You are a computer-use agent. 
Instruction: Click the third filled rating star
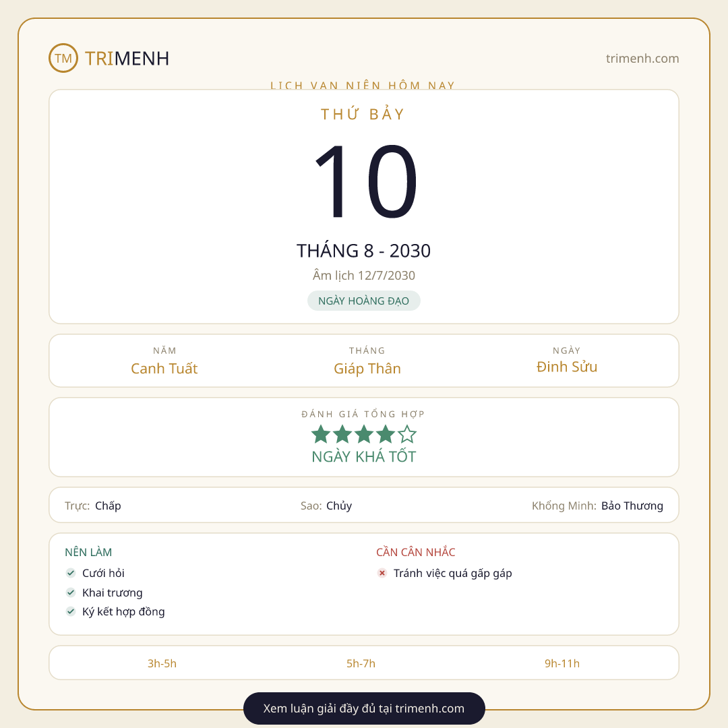coord(364,434)
